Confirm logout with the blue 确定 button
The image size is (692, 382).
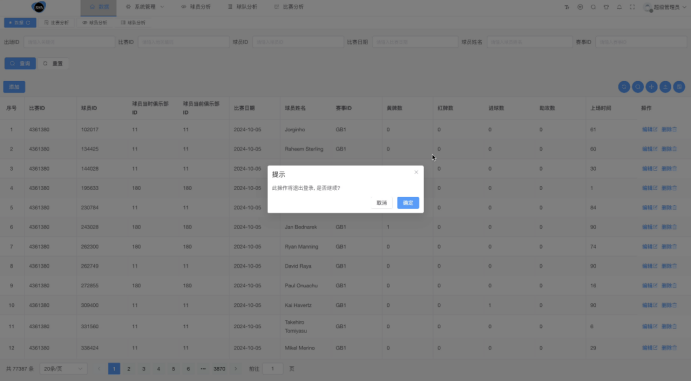[x=408, y=203]
